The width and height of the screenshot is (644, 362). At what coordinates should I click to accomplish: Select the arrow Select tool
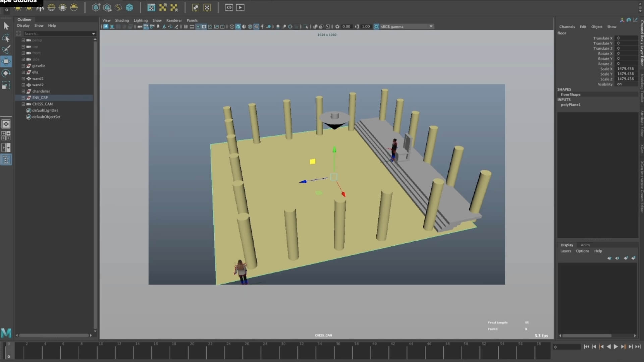6,26
